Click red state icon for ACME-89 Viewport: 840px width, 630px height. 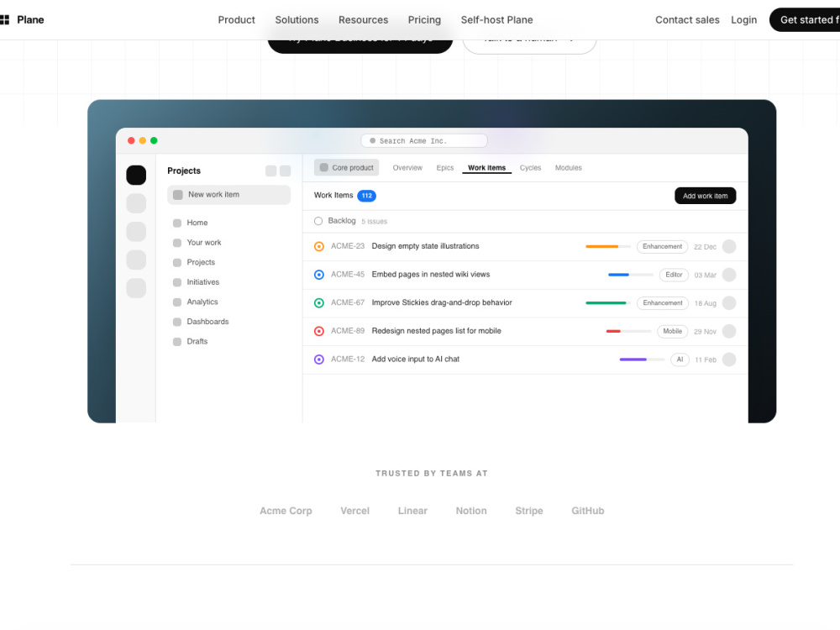click(318, 332)
